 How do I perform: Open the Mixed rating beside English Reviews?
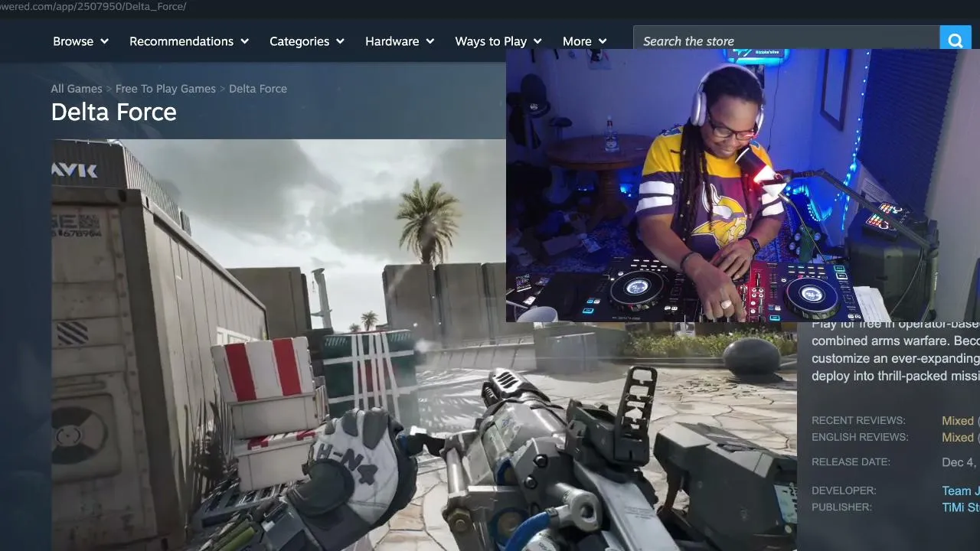958,438
